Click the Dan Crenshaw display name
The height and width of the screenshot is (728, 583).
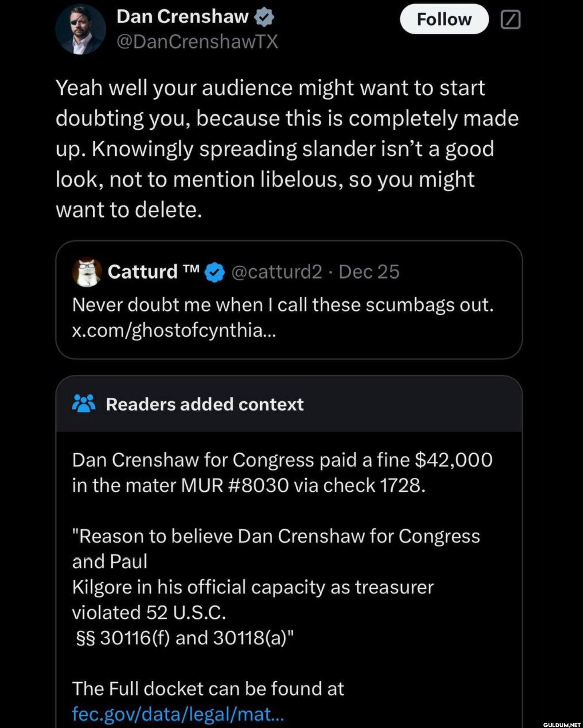(x=182, y=17)
